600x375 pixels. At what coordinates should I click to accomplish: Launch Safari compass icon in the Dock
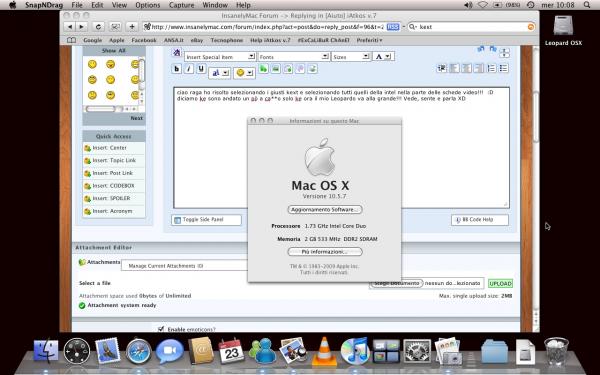pyautogui.click(x=138, y=351)
